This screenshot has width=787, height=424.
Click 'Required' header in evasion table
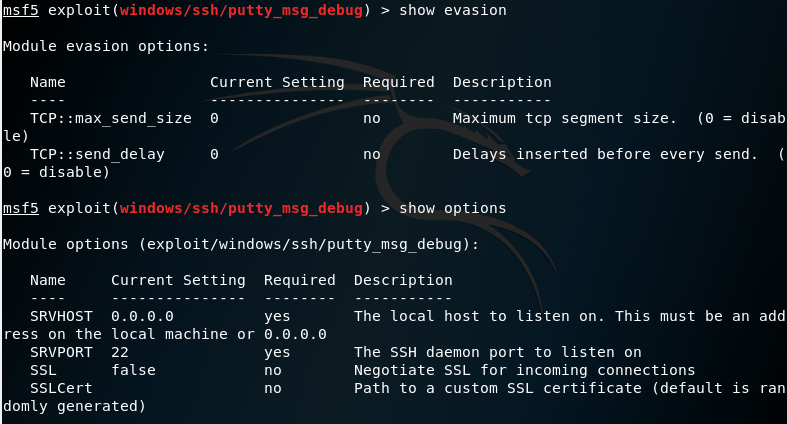click(x=399, y=82)
